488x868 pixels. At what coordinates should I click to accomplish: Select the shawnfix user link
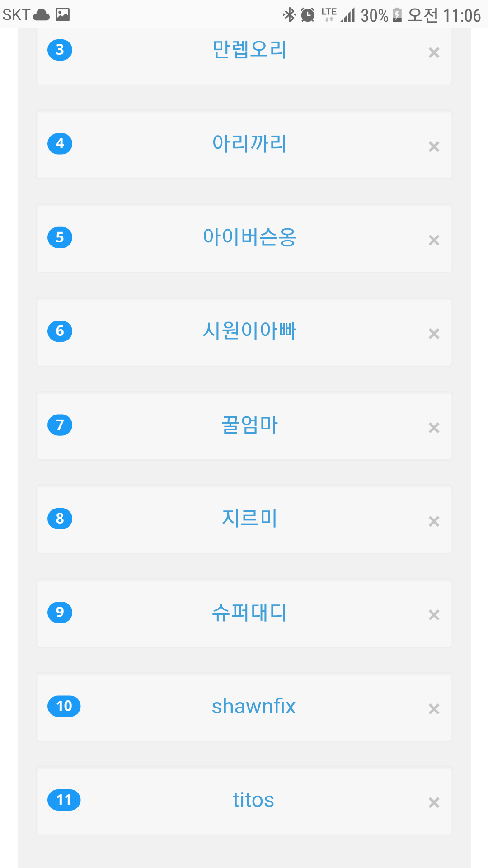click(253, 706)
